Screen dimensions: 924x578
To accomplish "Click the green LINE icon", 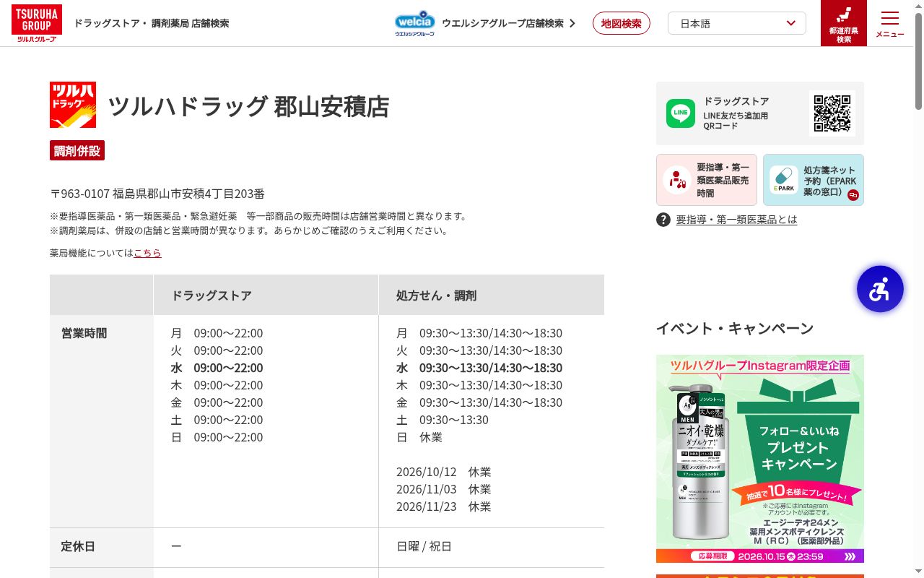I will click(680, 113).
